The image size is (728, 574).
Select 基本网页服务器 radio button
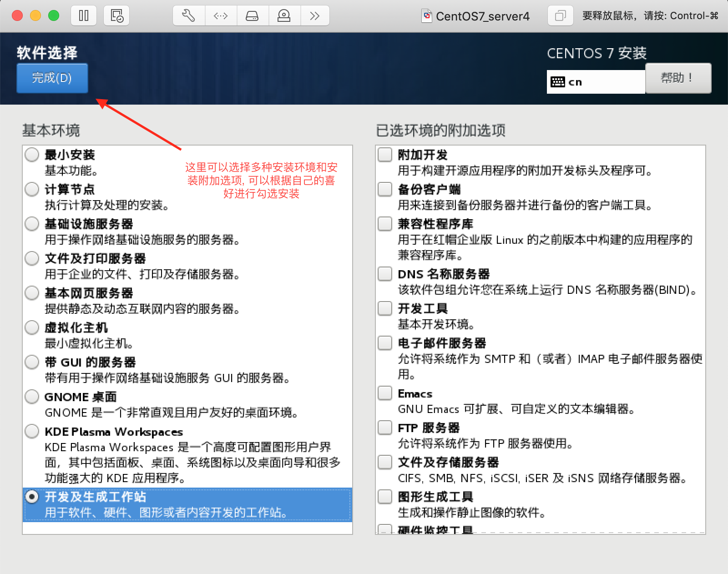pos(32,293)
